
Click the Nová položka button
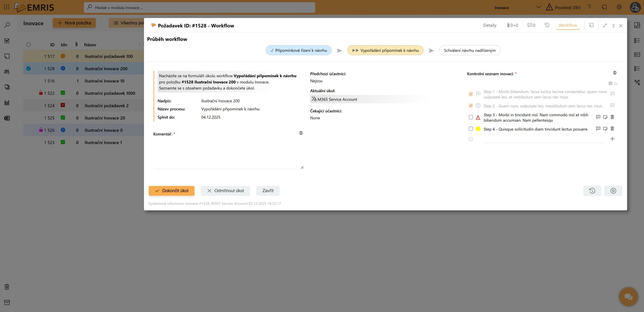point(74,23)
